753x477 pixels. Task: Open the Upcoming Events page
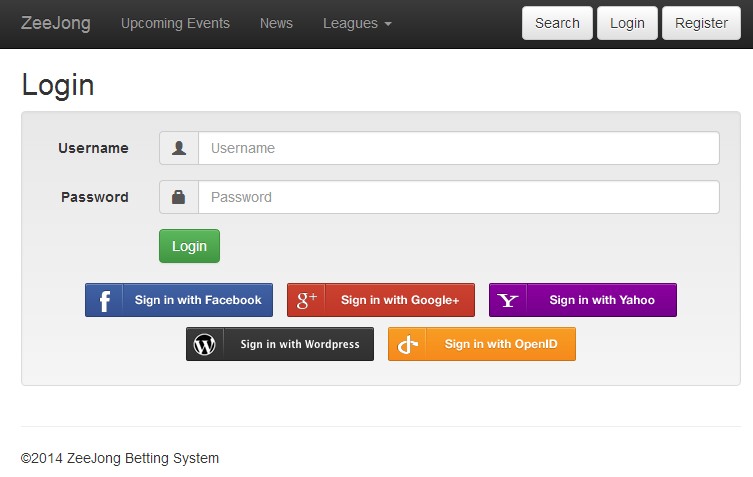pos(175,23)
